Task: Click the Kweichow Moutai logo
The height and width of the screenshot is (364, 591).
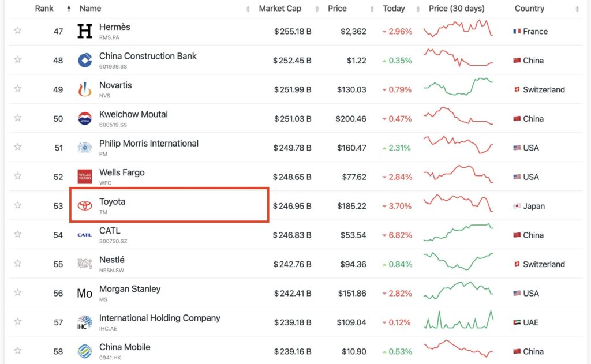Action: tap(85, 118)
